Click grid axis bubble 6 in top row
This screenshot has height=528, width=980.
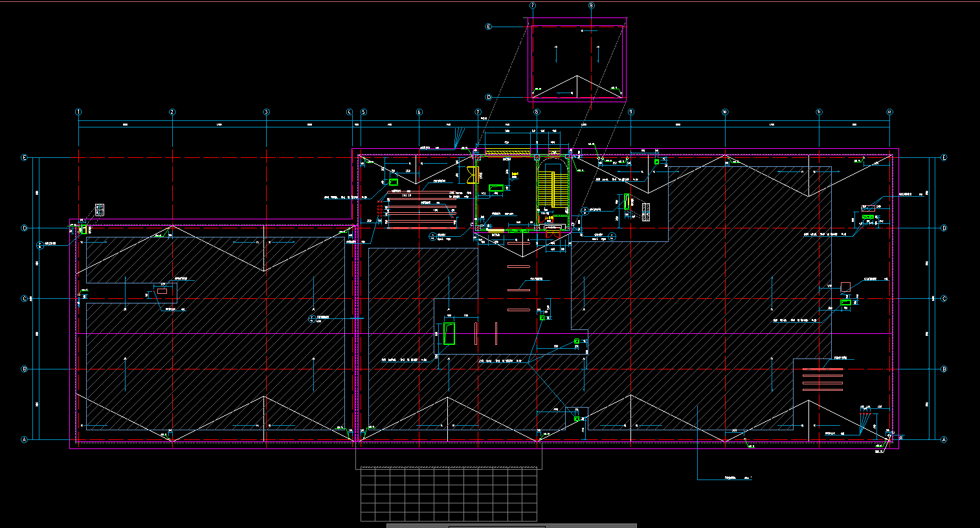419,113
